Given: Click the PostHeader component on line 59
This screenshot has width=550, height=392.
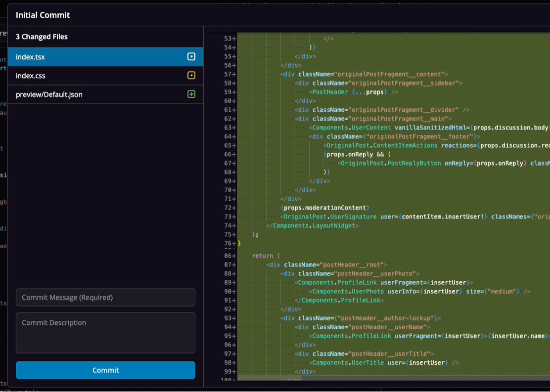Looking at the screenshot, I should pyautogui.click(x=330, y=92).
